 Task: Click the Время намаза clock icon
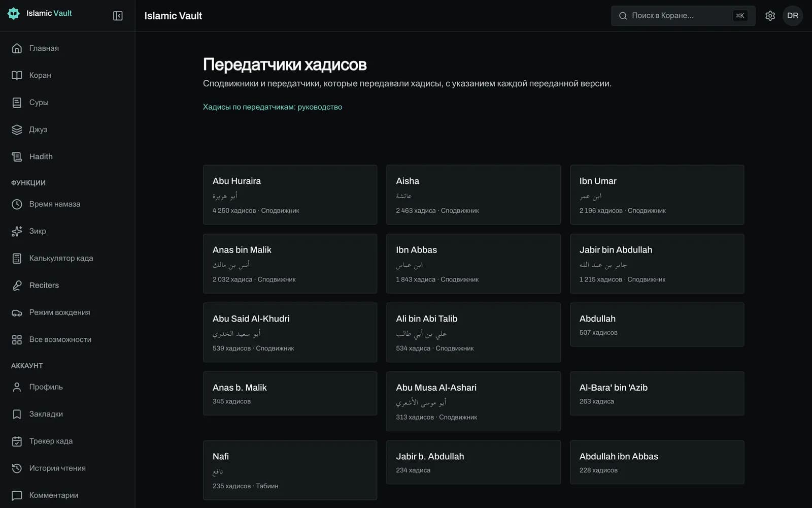17,204
